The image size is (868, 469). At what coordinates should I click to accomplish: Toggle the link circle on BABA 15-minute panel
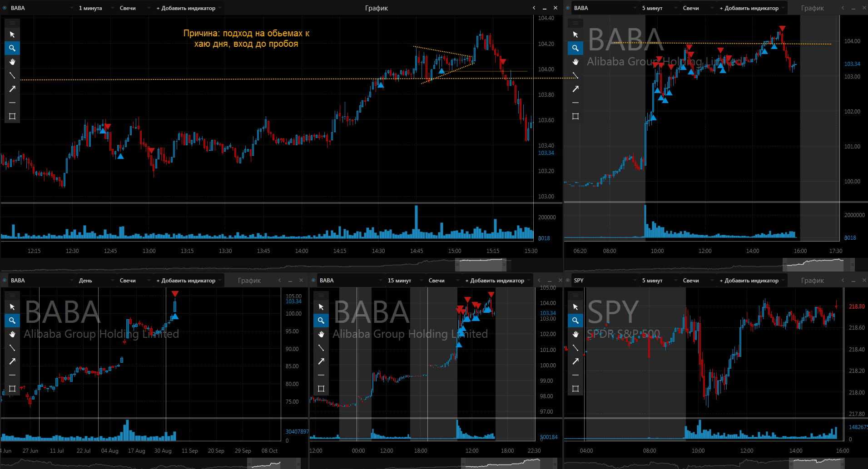(x=313, y=280)
